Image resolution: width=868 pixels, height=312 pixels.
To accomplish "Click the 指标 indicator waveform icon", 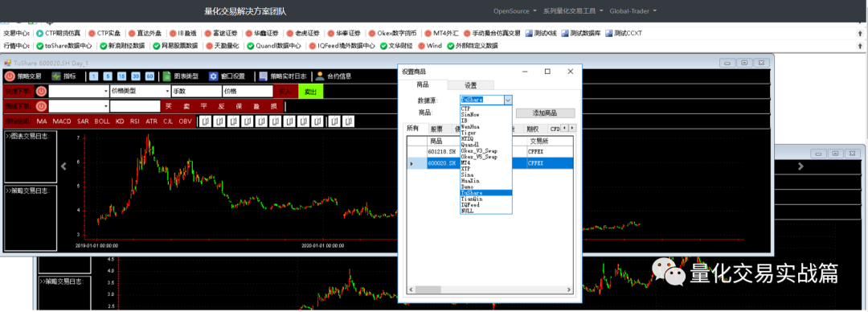I will 56,76.
